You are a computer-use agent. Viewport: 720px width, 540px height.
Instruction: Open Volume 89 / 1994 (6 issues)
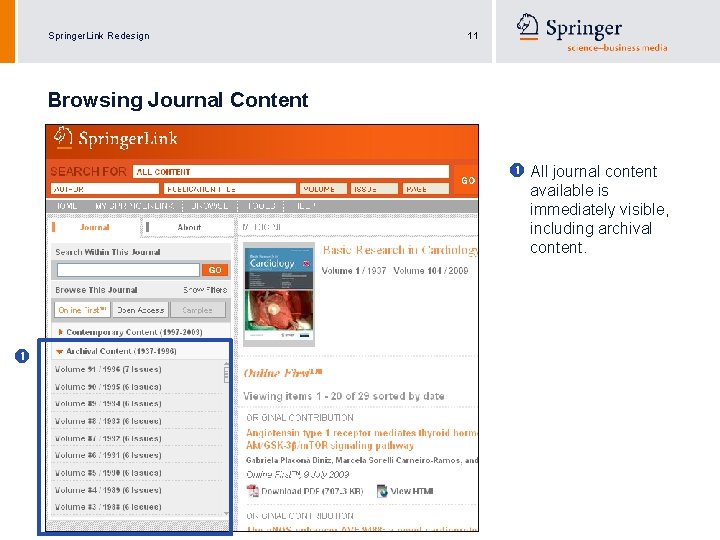108,404
